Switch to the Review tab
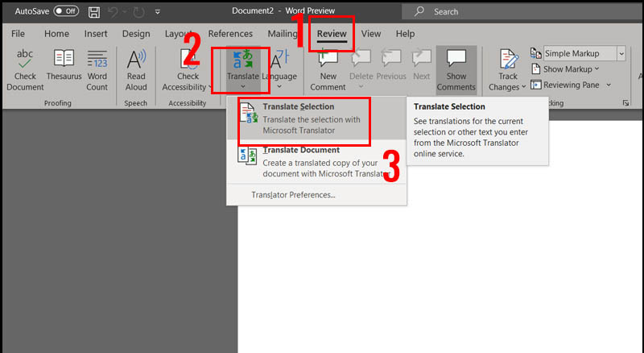 (332, 34)
